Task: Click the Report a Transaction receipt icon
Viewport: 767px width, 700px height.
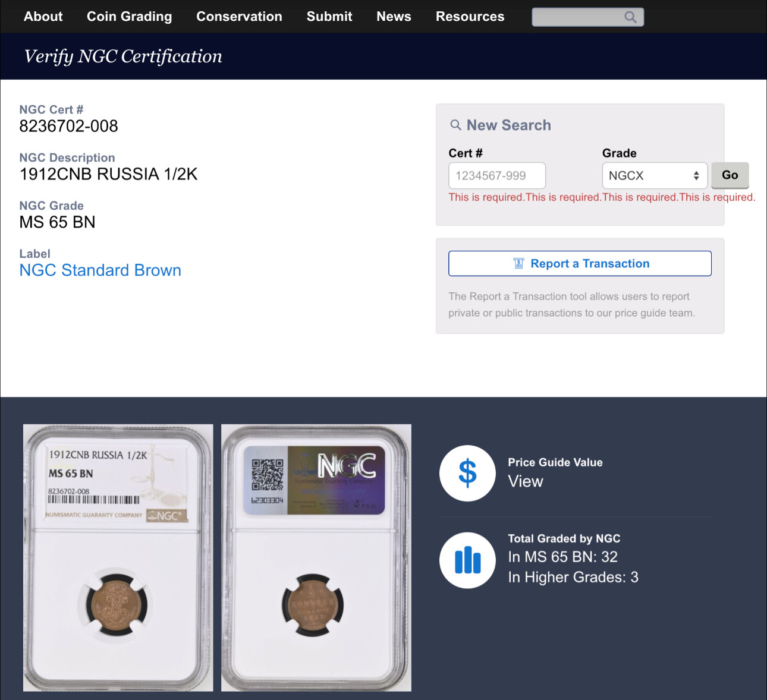Action: [x=518, y=263]
